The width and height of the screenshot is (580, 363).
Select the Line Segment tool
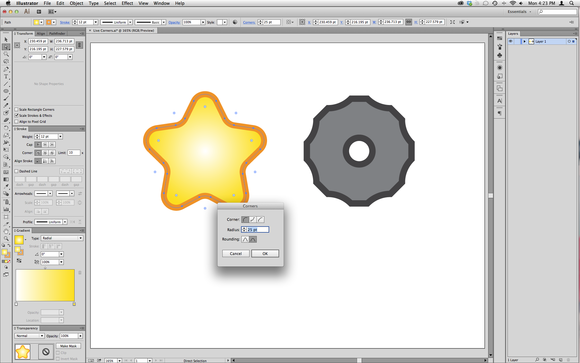pyautogui.click(x=6, y=84)
